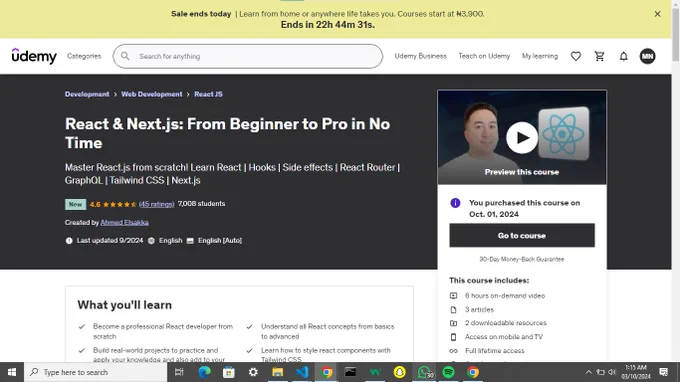Screen dimensions: 680x382
Task: Open the Snapchat taskbar icon
Action: 399,372
